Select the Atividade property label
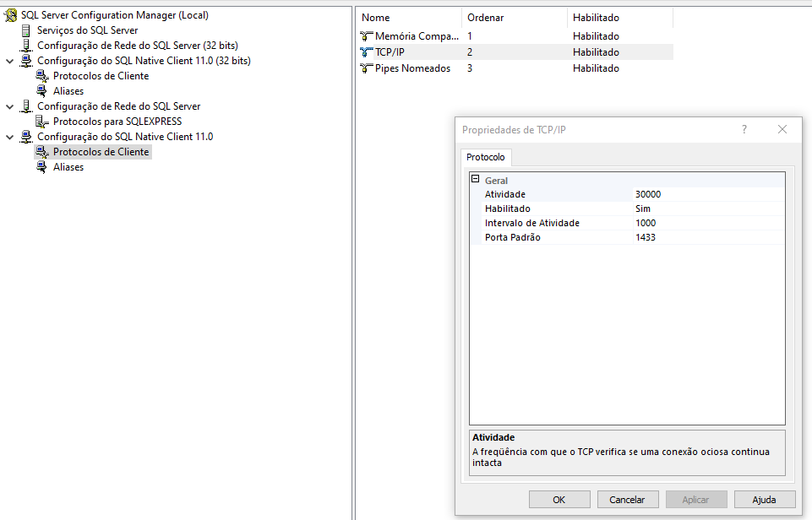The image size is (812, 520). (505, 194)
